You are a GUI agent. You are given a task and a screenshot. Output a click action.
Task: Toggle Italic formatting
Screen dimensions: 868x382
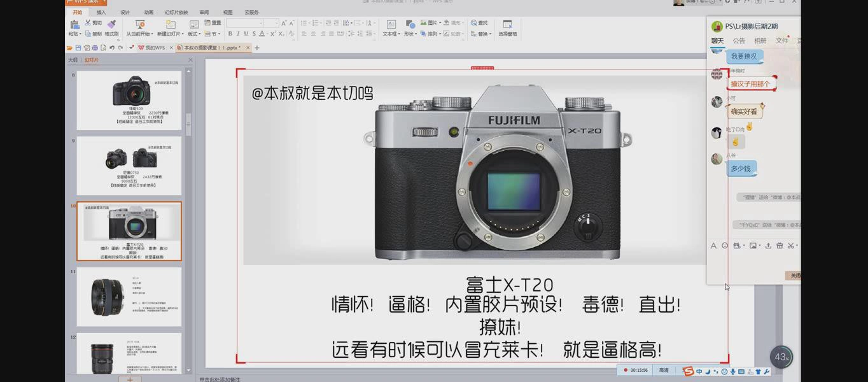tap(238, 34)
